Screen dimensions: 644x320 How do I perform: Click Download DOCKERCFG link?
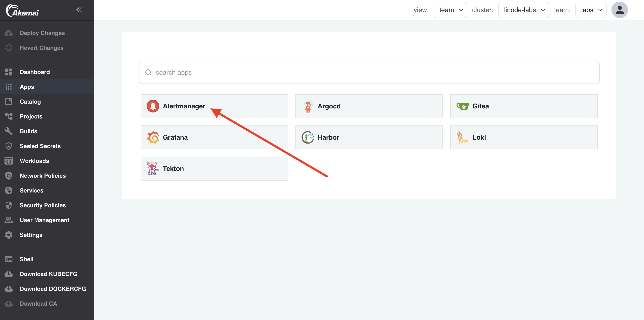(x=47, y=289)
